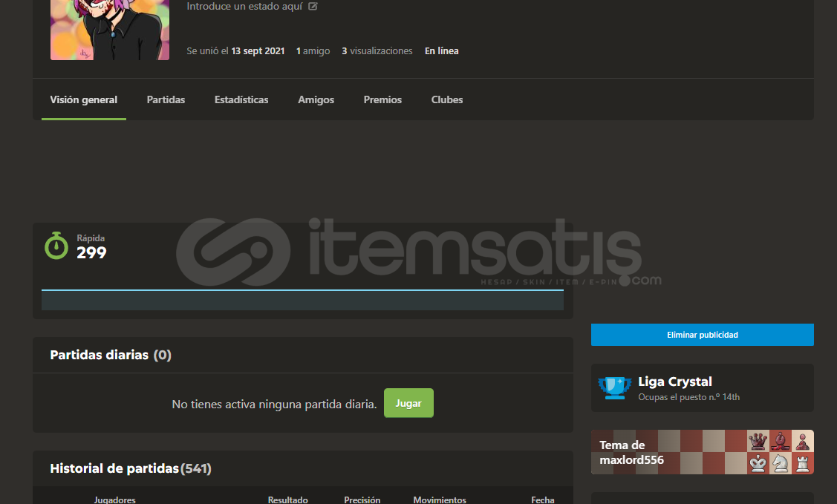
Task: Open the profile avatar picture
Action: [110, 30]
